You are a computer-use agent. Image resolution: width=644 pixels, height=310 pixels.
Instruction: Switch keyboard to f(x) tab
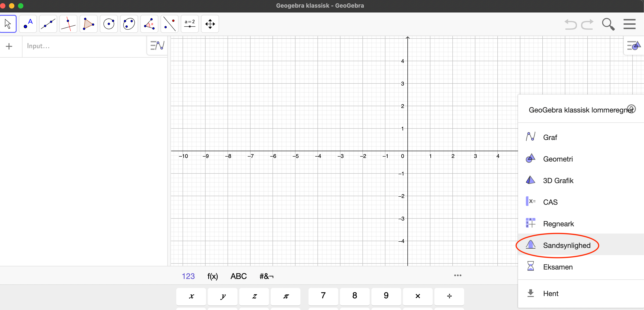point(212,276)
